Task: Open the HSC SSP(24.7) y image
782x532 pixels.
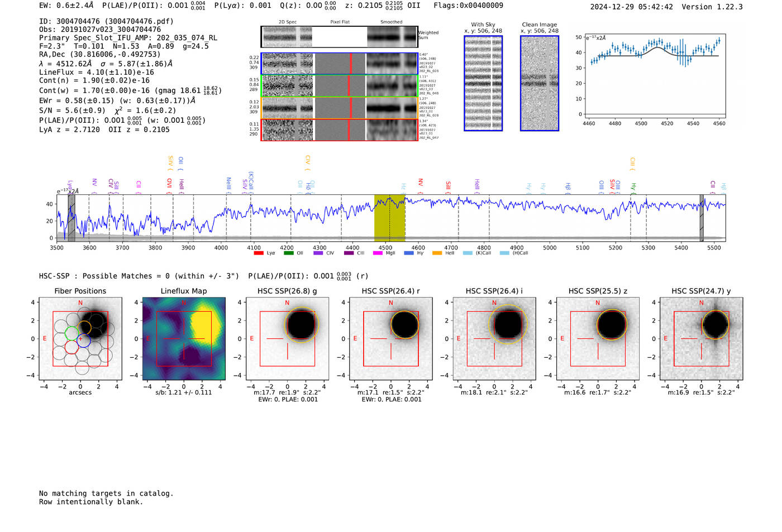Action: [x=702, y=338]
